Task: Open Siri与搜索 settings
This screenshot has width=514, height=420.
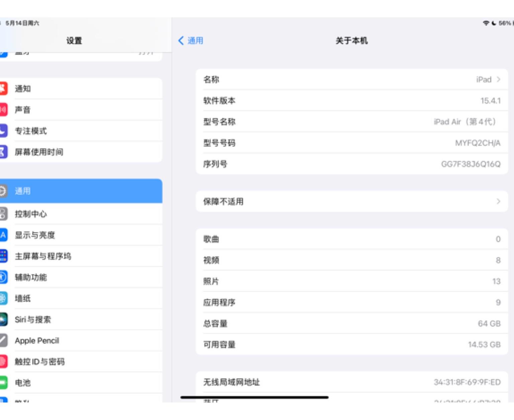Action: point(81,319)
